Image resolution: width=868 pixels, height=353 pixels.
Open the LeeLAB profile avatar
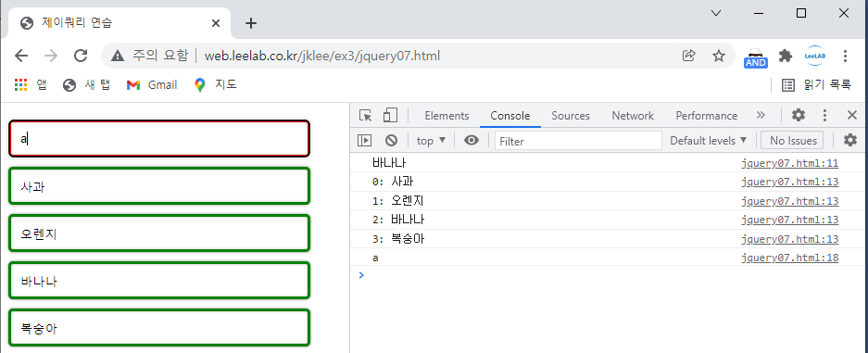pos(815,56)
